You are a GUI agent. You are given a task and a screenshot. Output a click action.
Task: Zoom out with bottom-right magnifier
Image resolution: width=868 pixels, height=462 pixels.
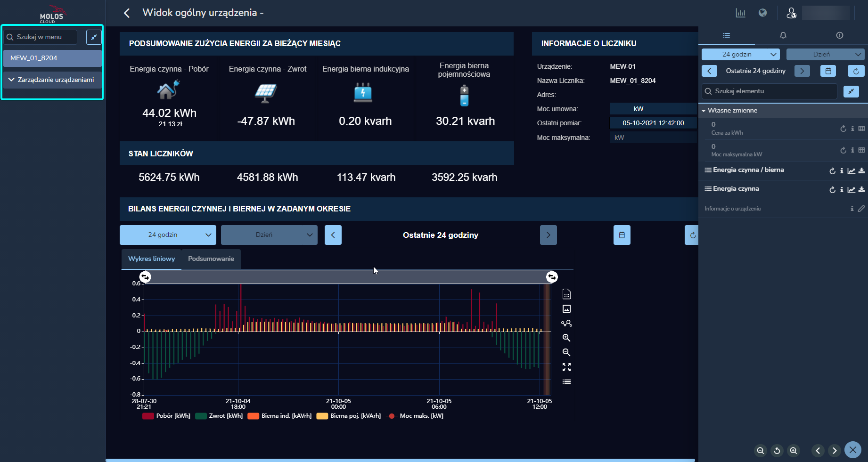pyautogui.click(x=761, y=451)
